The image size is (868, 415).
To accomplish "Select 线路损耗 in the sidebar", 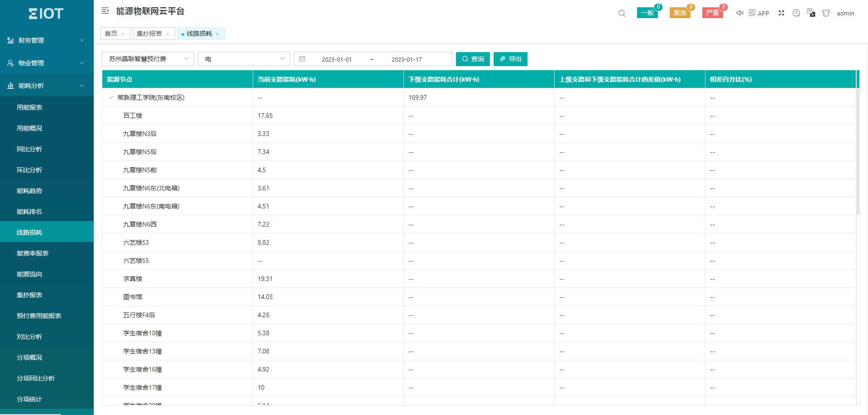I will (47, 232).
